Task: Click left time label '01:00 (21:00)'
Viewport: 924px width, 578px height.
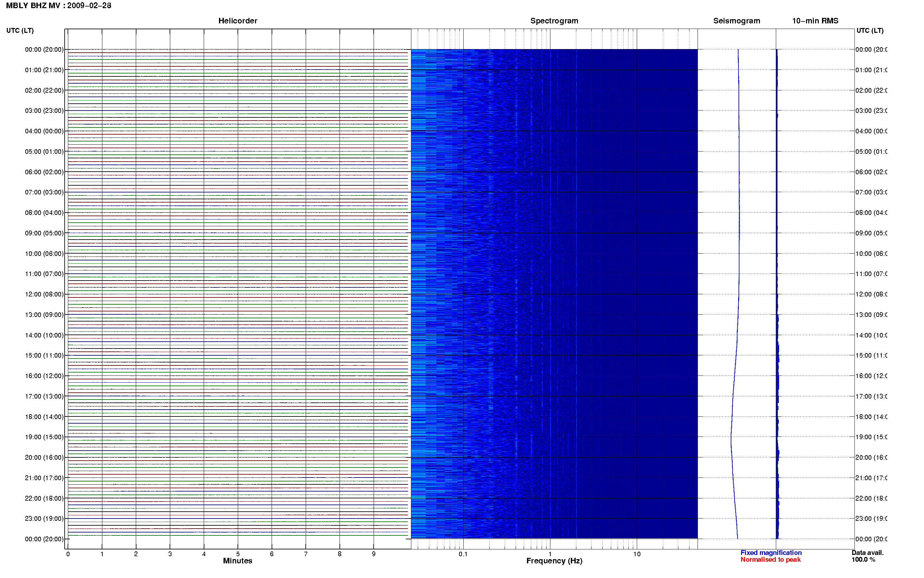Action: (44, 70)
